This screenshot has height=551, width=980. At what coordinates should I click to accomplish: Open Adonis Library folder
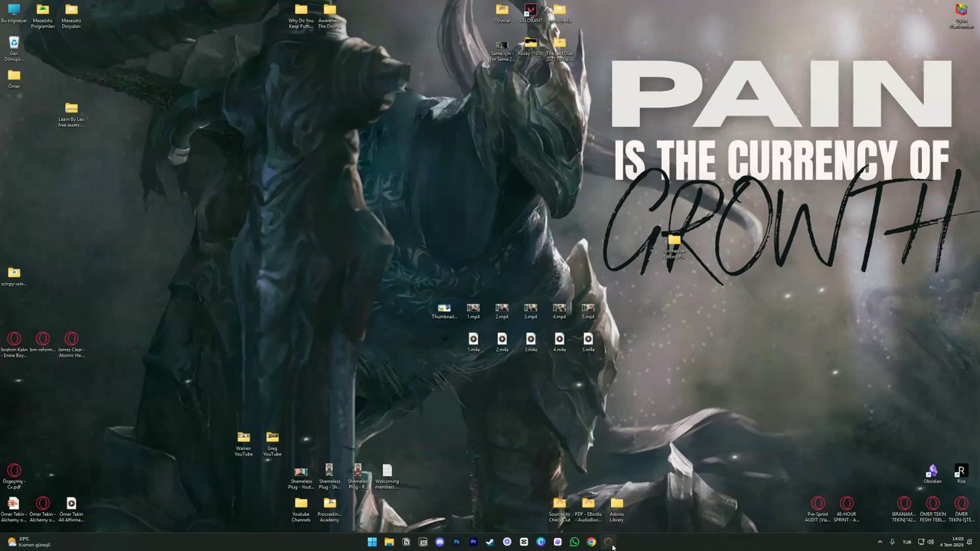617,510
